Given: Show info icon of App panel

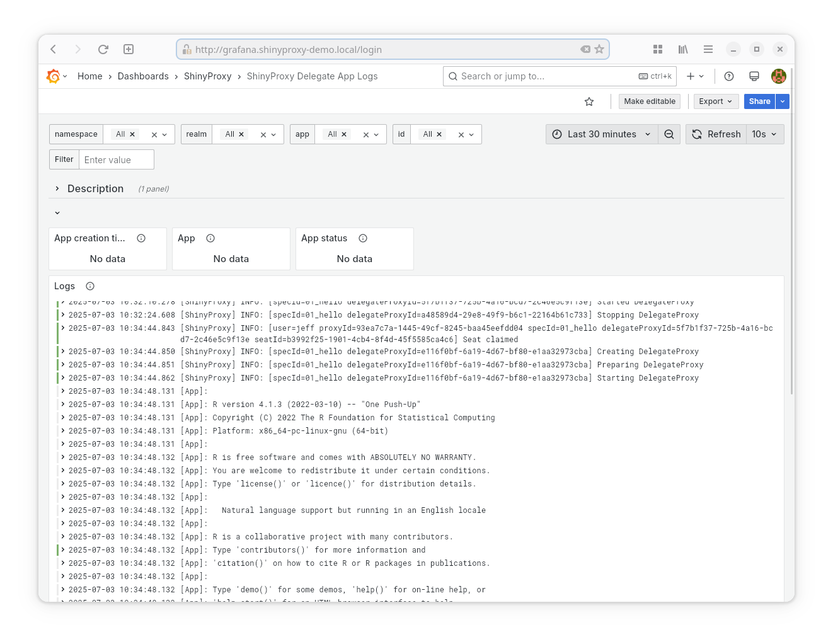Looking at the screenshot, I should tap(210, 238).
